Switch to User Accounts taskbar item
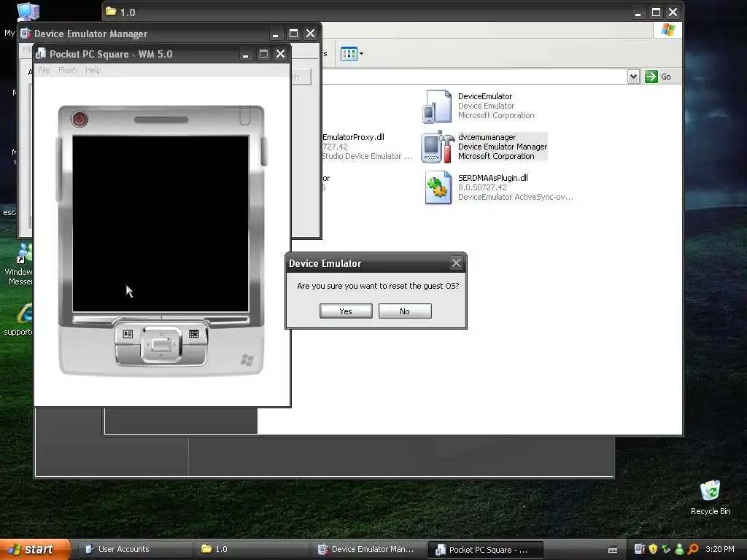Viewport: 747px width, 560px height. (x=134, y=549)
